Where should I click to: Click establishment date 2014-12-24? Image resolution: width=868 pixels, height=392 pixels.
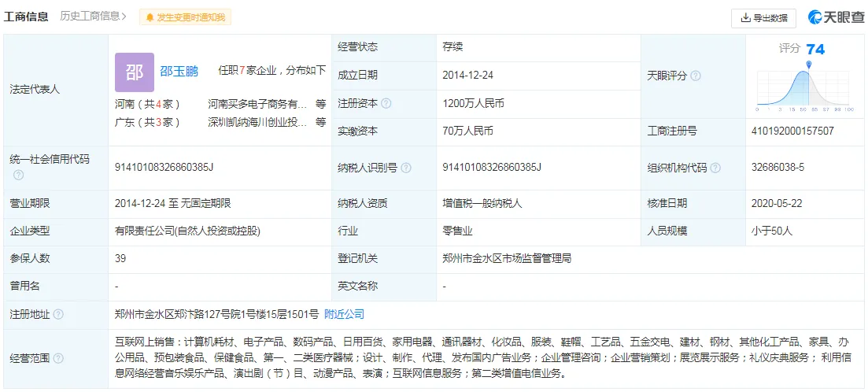(x=467, y=76)
